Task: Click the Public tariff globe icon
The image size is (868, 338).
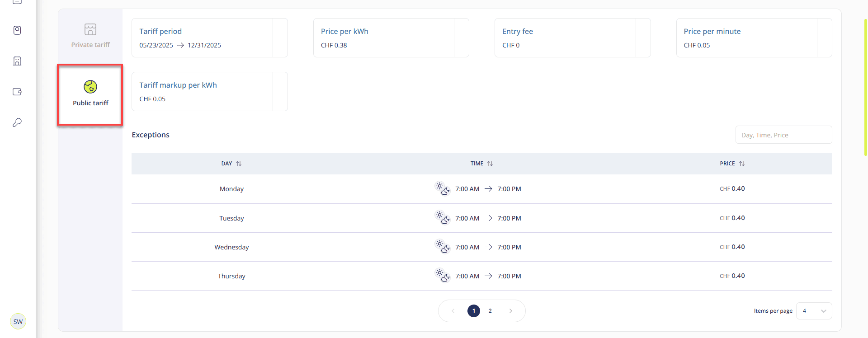Action: [x=90, y=86]
